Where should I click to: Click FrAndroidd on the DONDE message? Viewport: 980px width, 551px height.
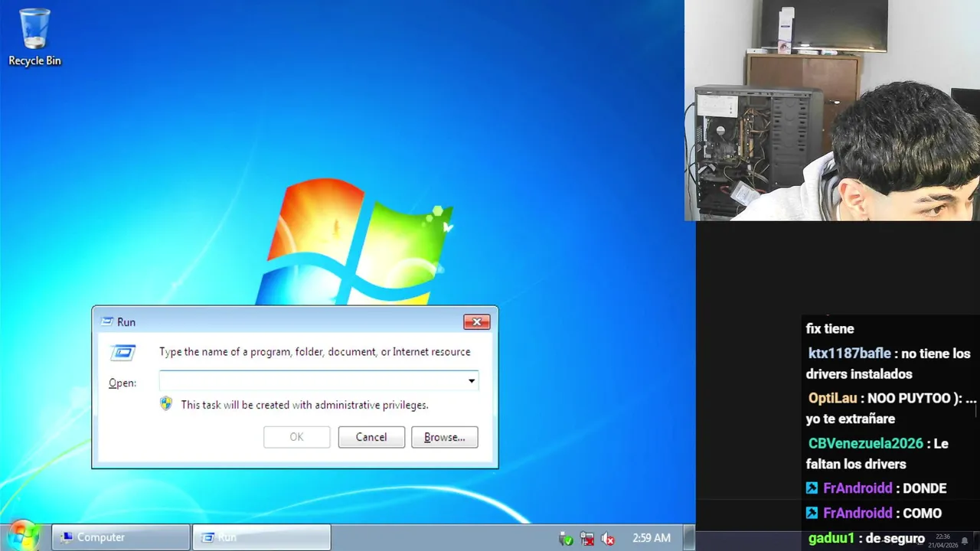pos(857,488)
